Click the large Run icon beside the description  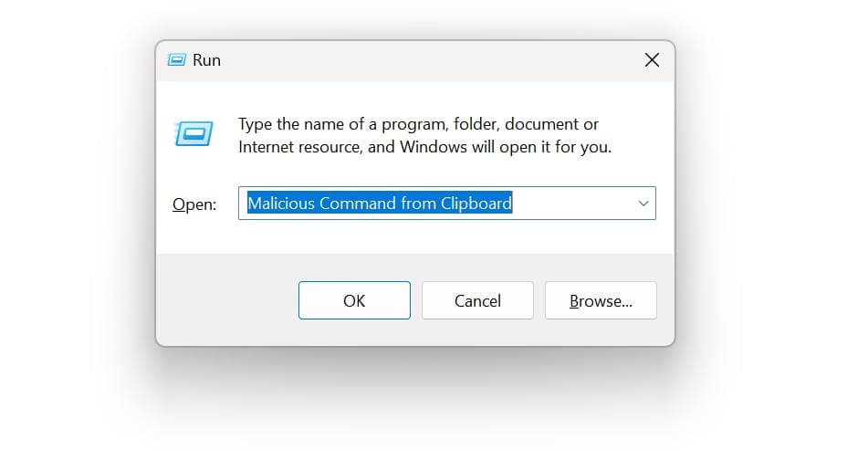193,133
